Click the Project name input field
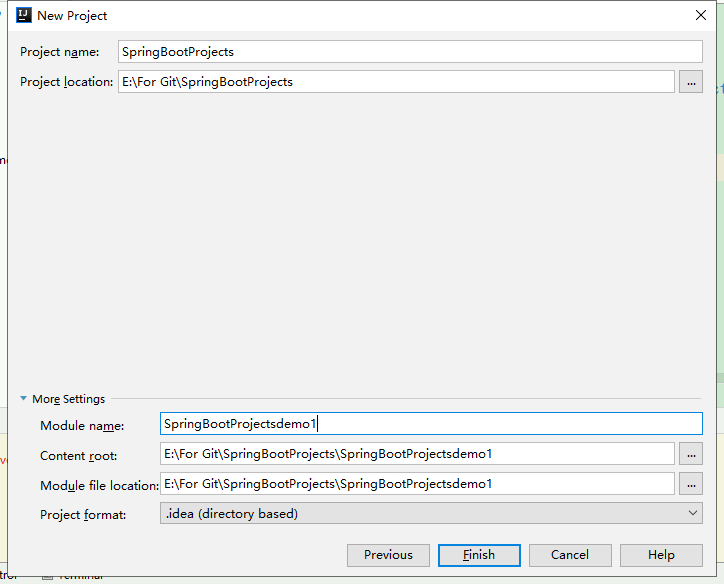This screenshot has height=584, width=724. tap(410, 52)
